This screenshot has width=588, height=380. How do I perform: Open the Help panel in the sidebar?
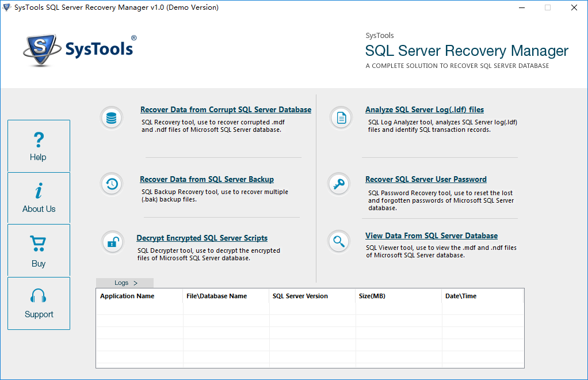[x=39, y=146]
